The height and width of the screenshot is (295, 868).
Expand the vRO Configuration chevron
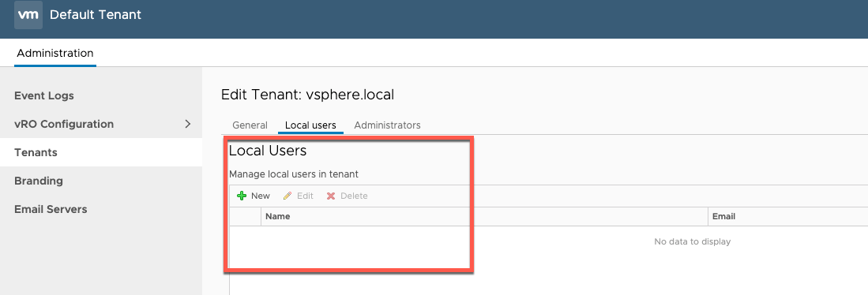[188, 124]
